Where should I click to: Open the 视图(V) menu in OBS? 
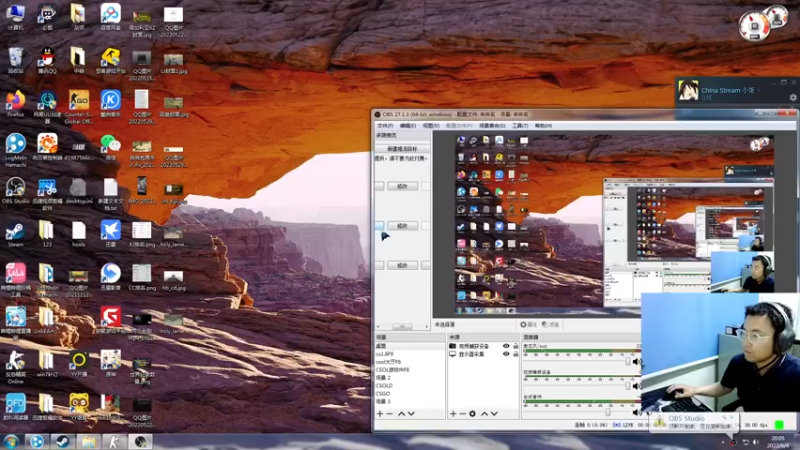tap(431, 126)
